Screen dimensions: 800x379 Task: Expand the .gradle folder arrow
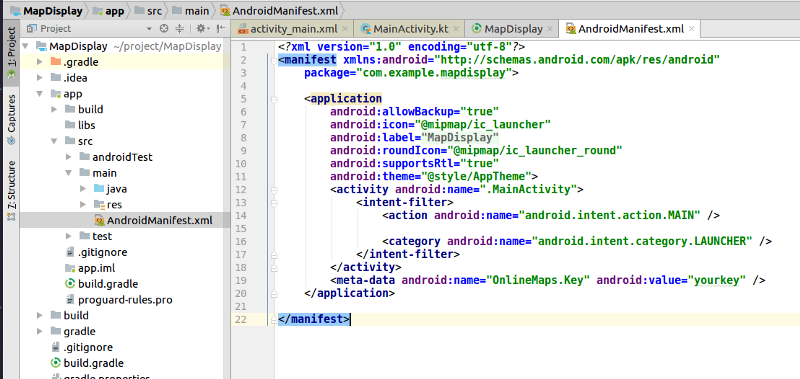click(40, 62)
